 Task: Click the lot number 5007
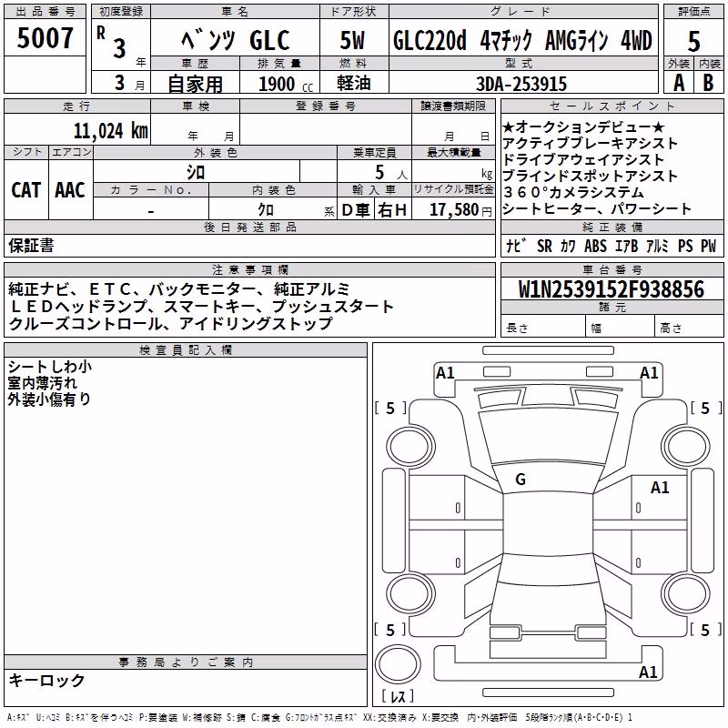[x=45, y=38]
